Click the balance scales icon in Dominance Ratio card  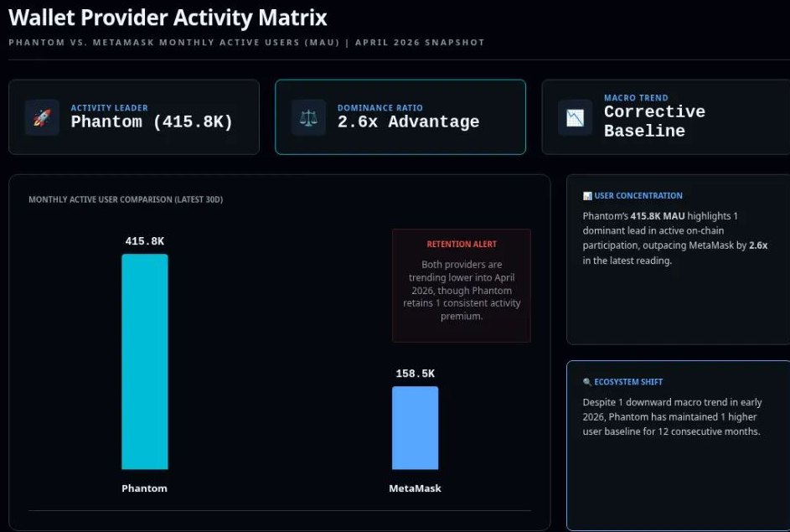click(309, 117)
